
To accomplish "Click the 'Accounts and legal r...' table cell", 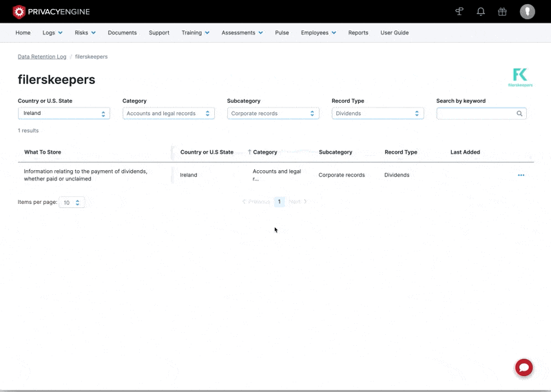I will click(277, 175).
